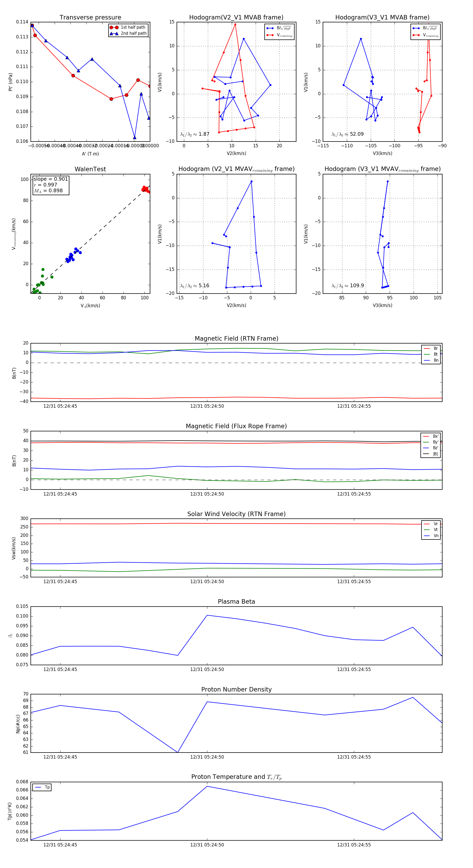Click the "WalenTest" plot title
The width and height of the screenshot is (473, 868).
pos(90,169)
